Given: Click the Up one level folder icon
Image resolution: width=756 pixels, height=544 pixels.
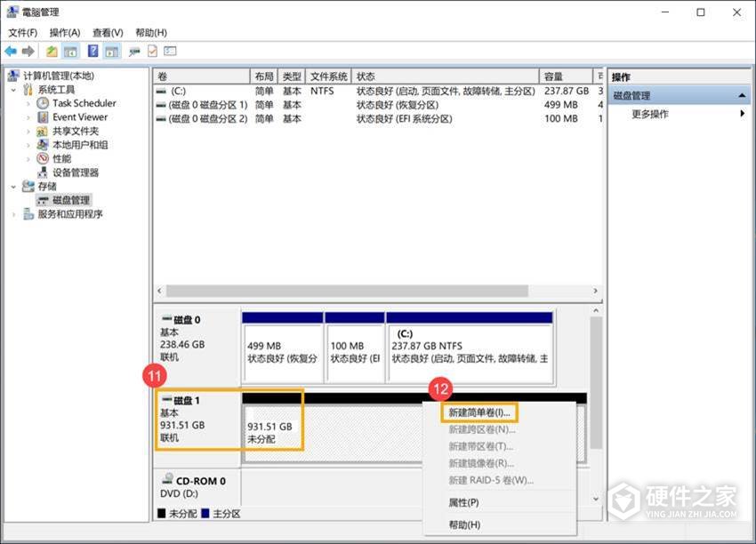Looking at the screenshot, I should (x=52, y=51).
